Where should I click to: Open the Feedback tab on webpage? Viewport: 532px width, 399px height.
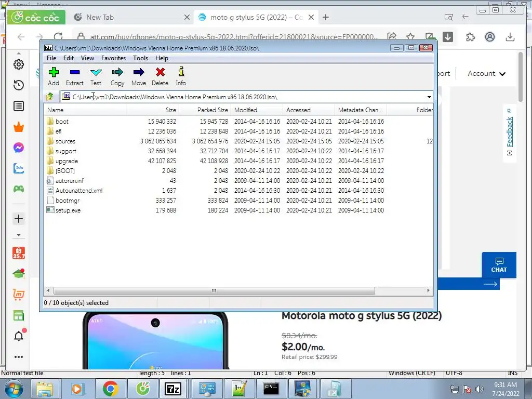coord(509,132)
